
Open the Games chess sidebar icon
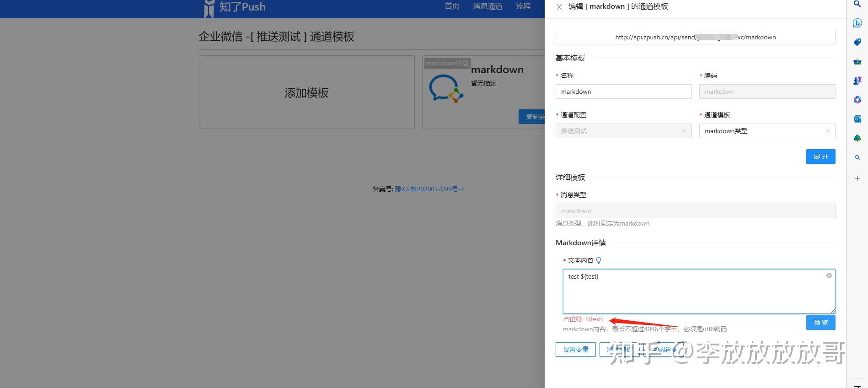pos(857,81)
